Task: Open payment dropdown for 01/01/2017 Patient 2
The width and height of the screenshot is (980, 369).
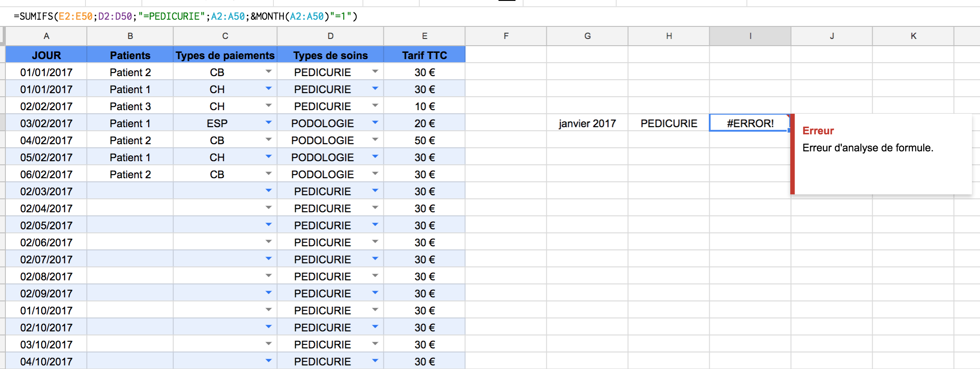Action: 268,72
